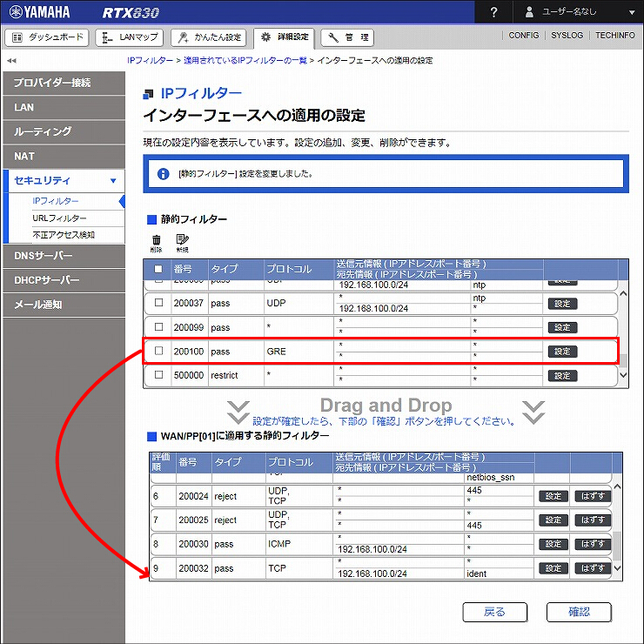
Task: Click 設定 button for filter 200100
Action: [563, 352]
